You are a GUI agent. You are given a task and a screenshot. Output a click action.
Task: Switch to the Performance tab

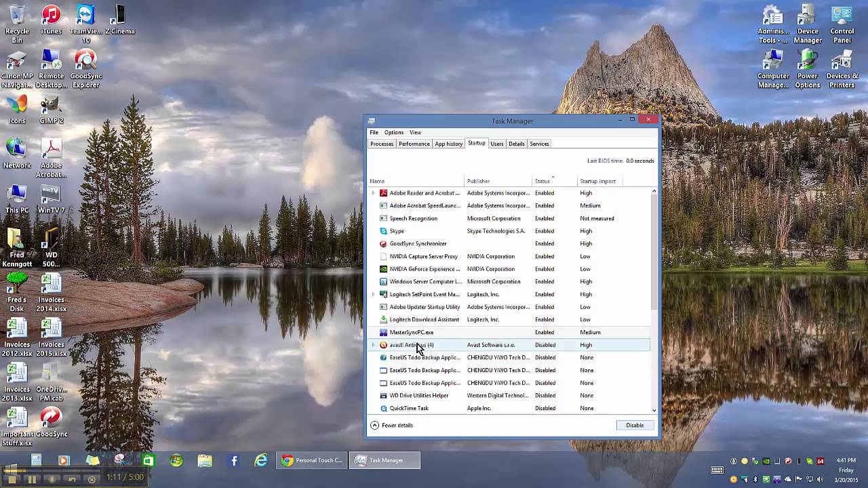click(414, 144)
